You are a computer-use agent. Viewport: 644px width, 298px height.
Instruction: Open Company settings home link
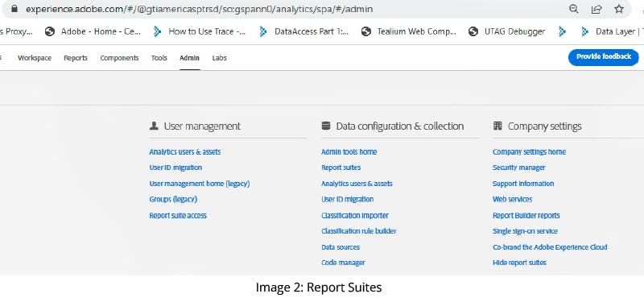pyautogui.click(x=529, y=151)
